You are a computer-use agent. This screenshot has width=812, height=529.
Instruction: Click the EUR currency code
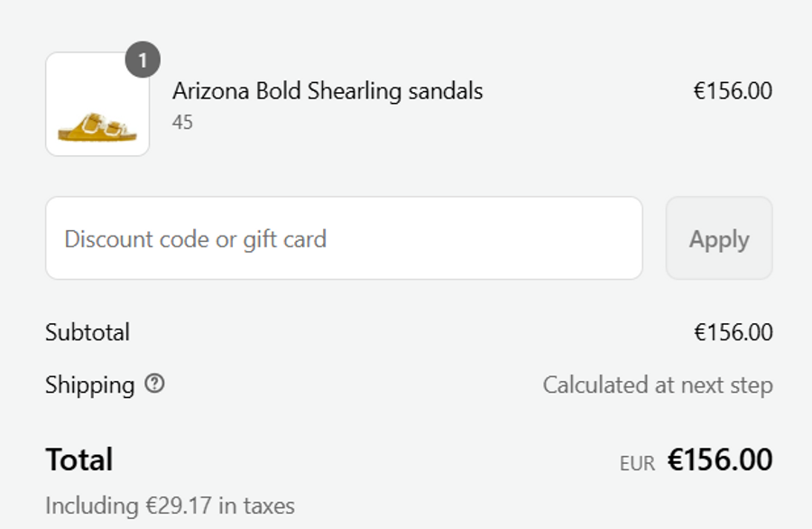tap(637, 463)
